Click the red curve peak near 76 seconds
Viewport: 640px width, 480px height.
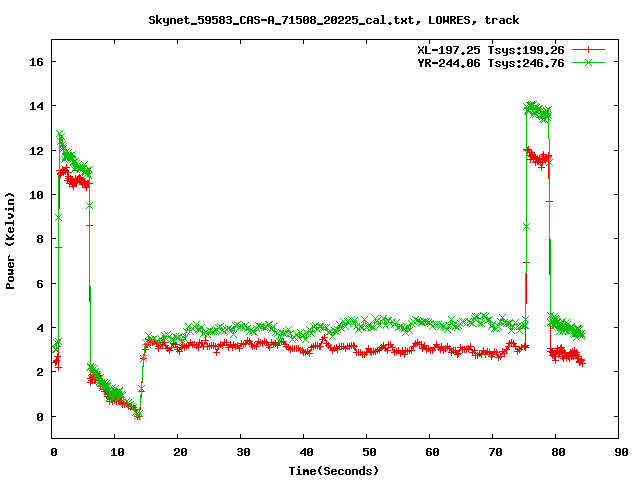[528, 151]
